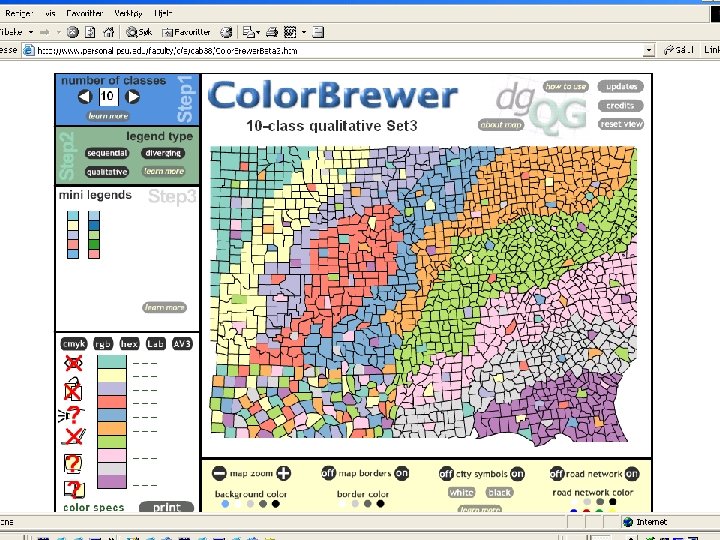
Task: Turn map borders on
Action: pos(401,473)
